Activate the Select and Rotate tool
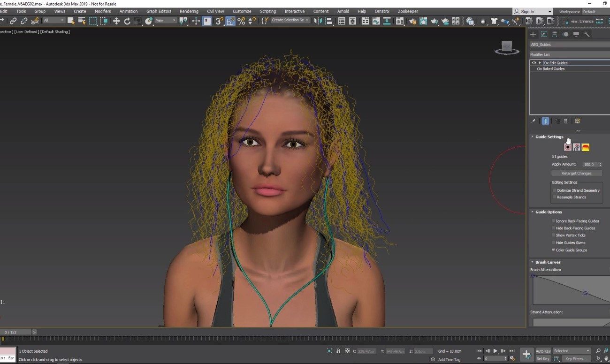 [x=127, y=21]
